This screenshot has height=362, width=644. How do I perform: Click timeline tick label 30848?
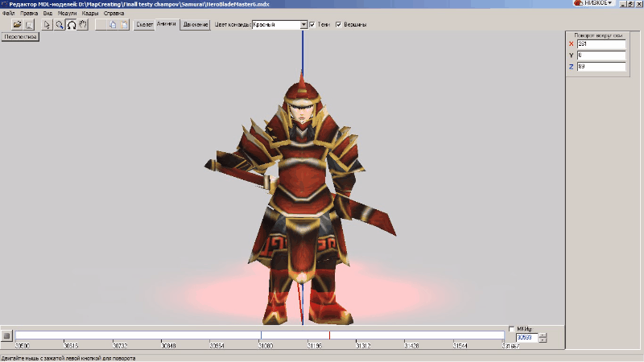tap(168, 346)
